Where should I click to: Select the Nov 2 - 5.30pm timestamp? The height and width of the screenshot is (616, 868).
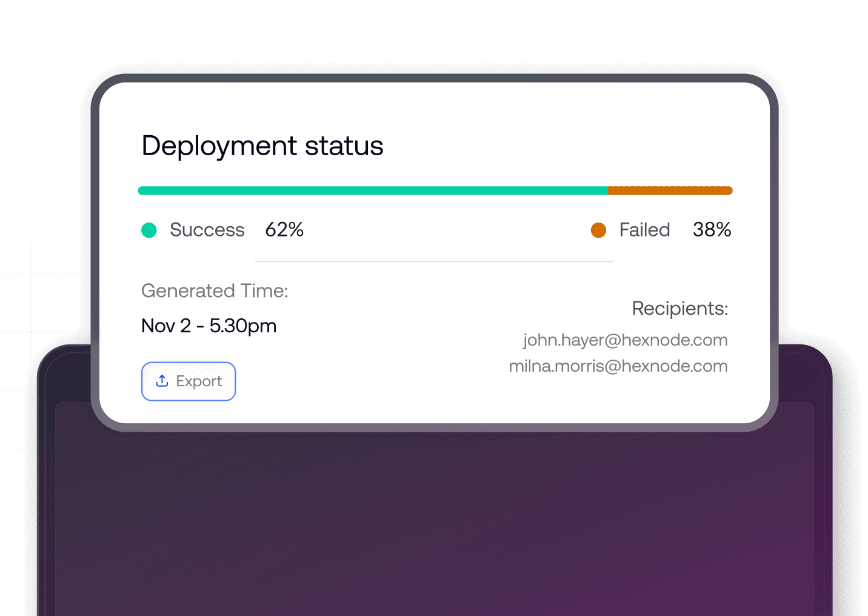[x=209, y=326]
